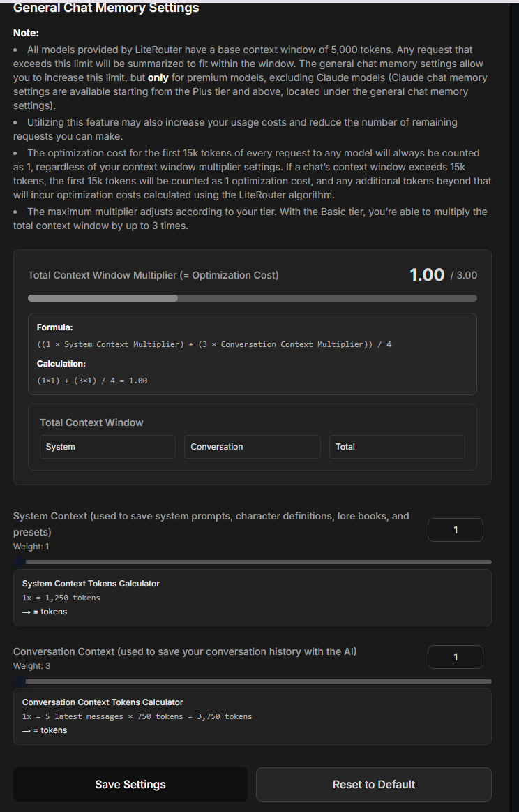519x812 pixels.
Task: Click the Conversation Context value box showing 1
Action: 455,656
